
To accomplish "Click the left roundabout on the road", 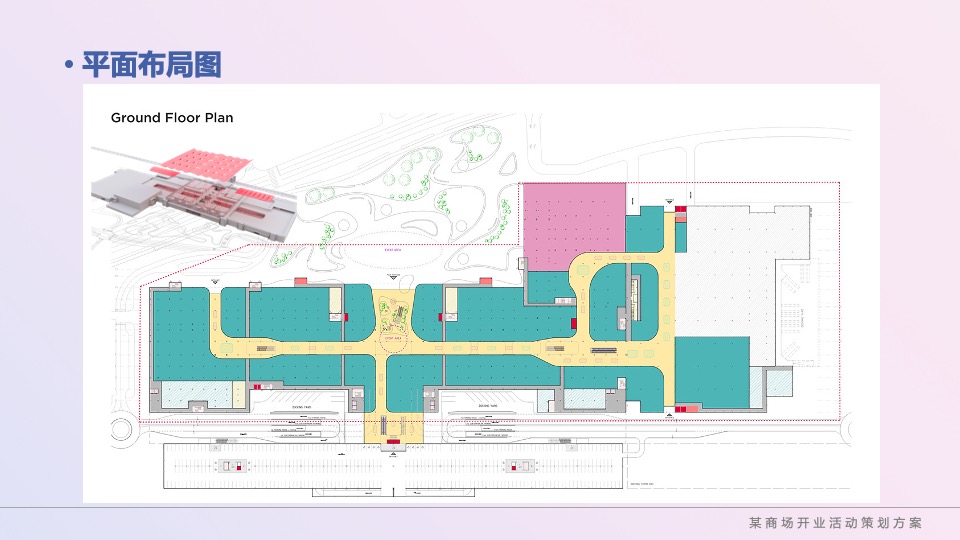I will 123,430.
